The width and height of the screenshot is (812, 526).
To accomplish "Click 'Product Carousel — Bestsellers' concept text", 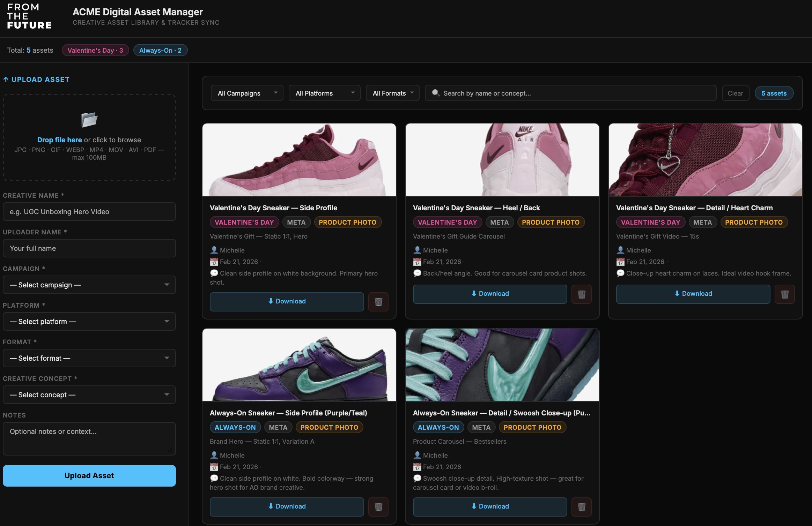I will (x=459, y=442).
